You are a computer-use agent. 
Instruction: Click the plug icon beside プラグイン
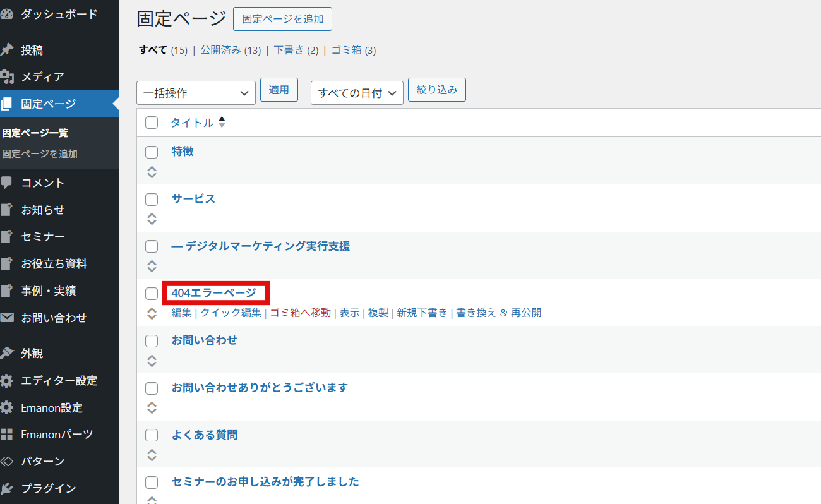7,488
